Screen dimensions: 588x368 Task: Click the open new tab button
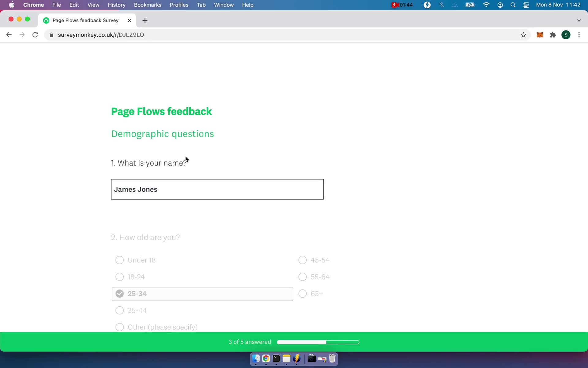coord(145,20)
